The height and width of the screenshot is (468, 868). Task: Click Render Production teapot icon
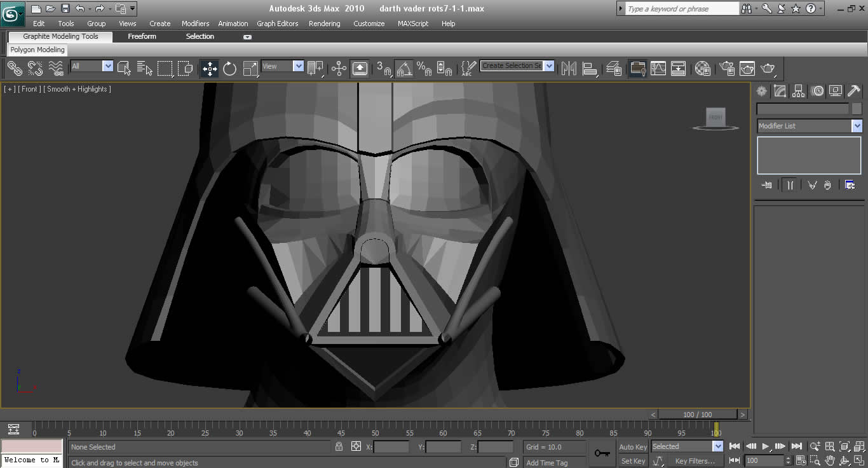(768, 68)
